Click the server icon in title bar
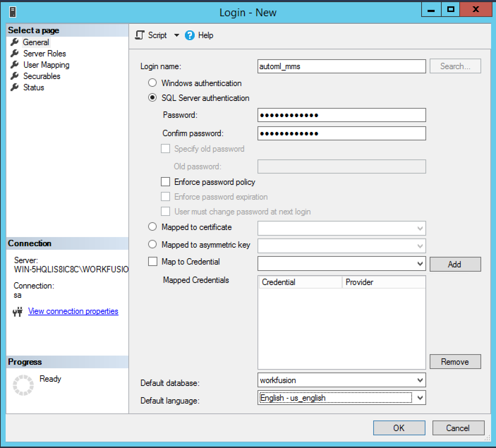 click(13, 12)
